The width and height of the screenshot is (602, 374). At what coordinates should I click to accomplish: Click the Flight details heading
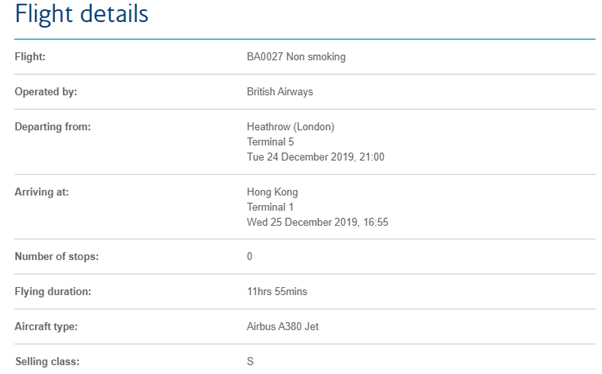(81, 15)
